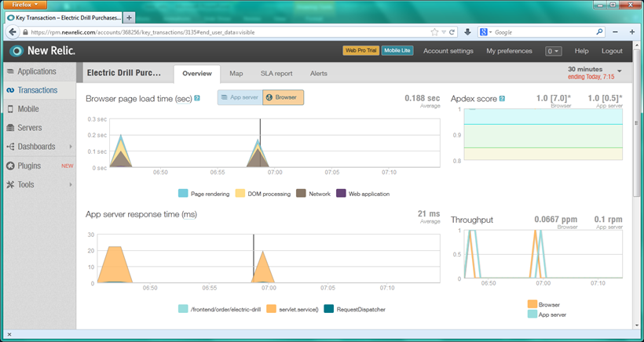Click the help icon next to Apdex score
644x342 pixels.
pos(502,99)
